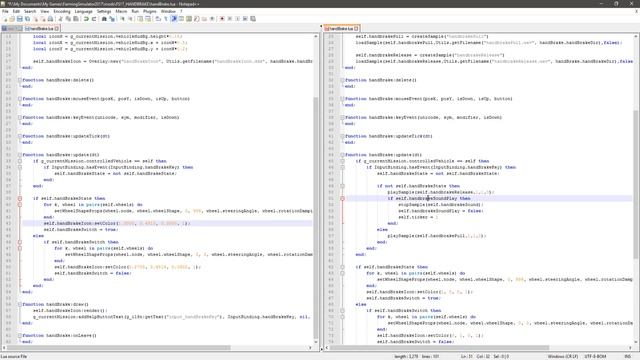
Task: Click the Redo toolbar icon
Action: [x=93, y=19]
